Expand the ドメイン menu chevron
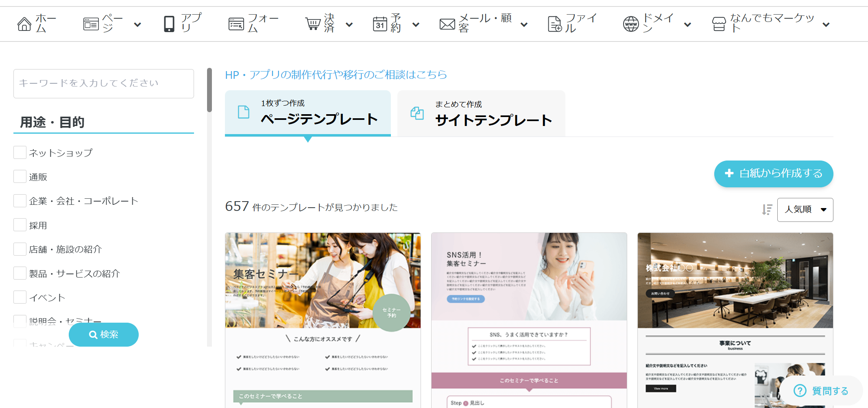Image resolution: width=868 pixels, height=408 pixels. [x=687, y=25]
